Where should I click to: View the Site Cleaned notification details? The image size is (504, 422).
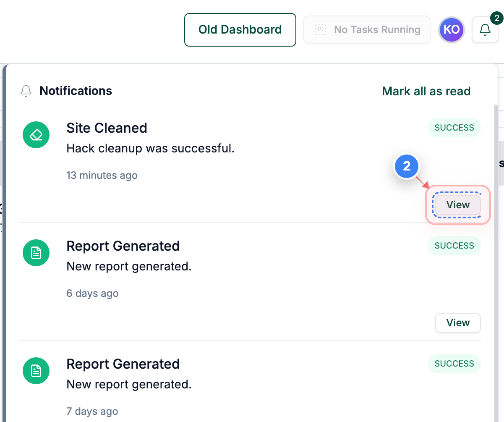[458, 205]
